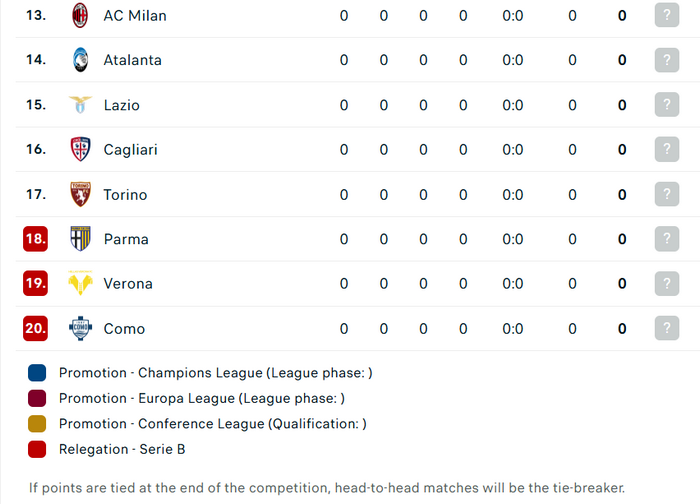Screen dimensions: 700x504
Task: Click the Torino bull crest
Action: pos(80,194)
